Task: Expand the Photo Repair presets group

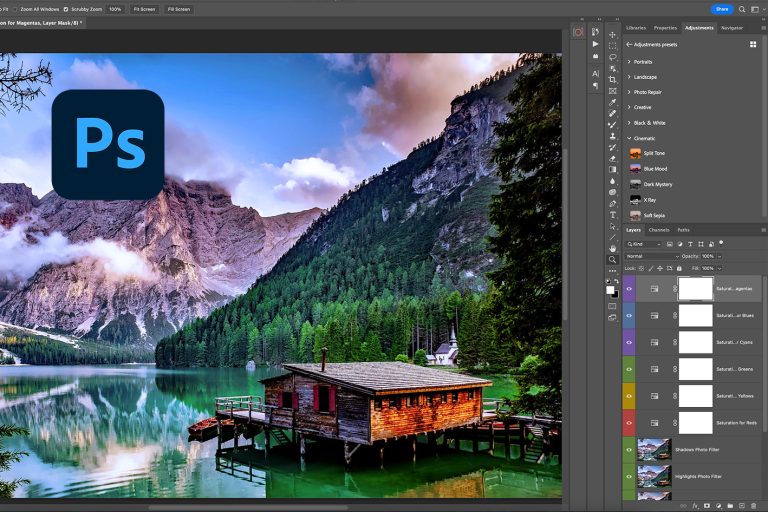Action: (x=629, y=92)
